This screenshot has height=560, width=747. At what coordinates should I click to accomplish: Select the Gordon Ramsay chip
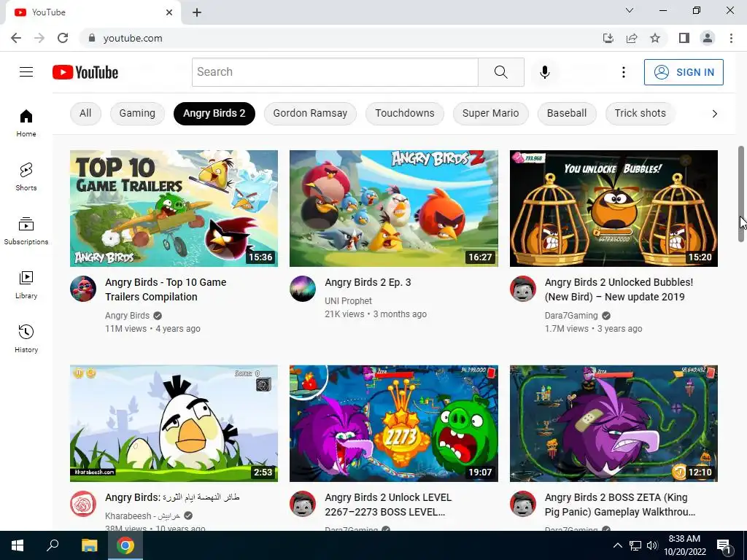pyautogui.click(x=310, y=113)
